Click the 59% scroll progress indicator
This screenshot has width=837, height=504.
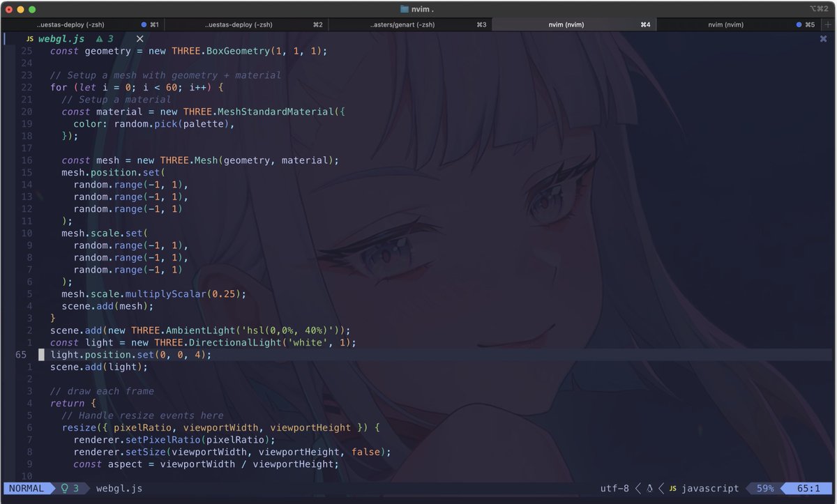click(x=765, y=489)
